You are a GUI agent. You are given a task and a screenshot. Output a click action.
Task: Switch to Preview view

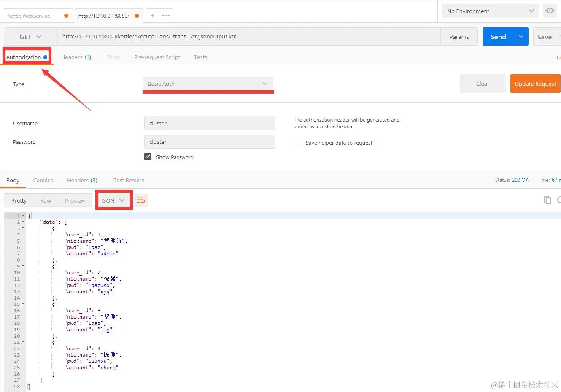coord(75,200)
